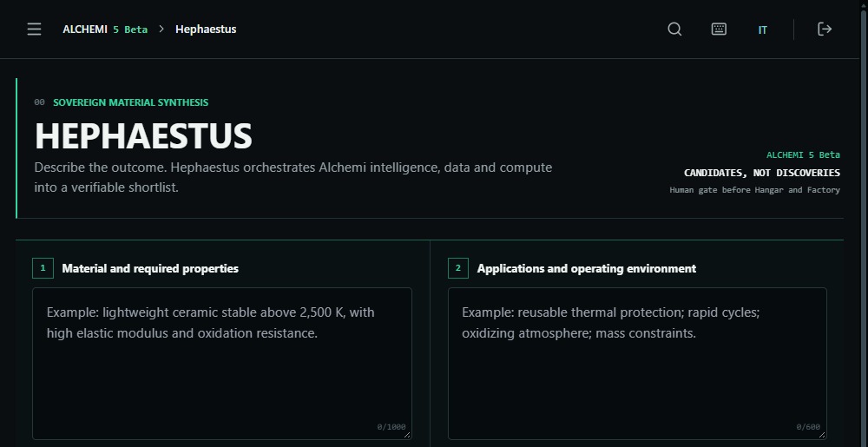Click the 0/600 character counter
Viewport: 868px width, 447px height.
(808, 426)
